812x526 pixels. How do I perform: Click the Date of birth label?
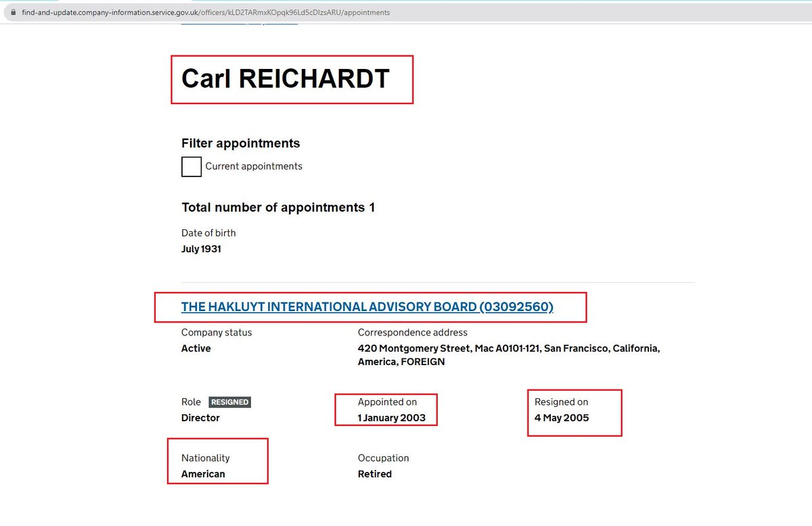tap(208, 233)
